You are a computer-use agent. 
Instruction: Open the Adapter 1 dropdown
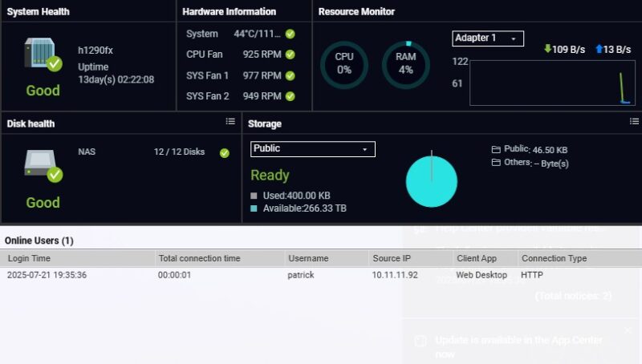point(488,38)
